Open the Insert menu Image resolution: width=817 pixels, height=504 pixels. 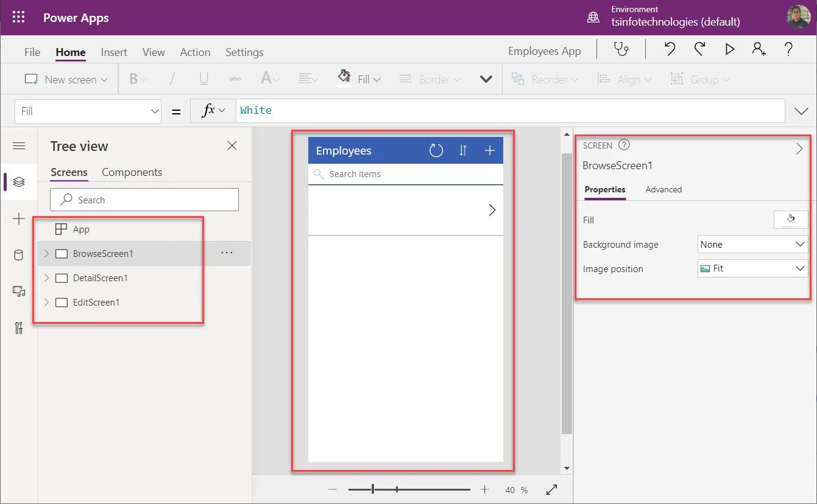(114, 52)
